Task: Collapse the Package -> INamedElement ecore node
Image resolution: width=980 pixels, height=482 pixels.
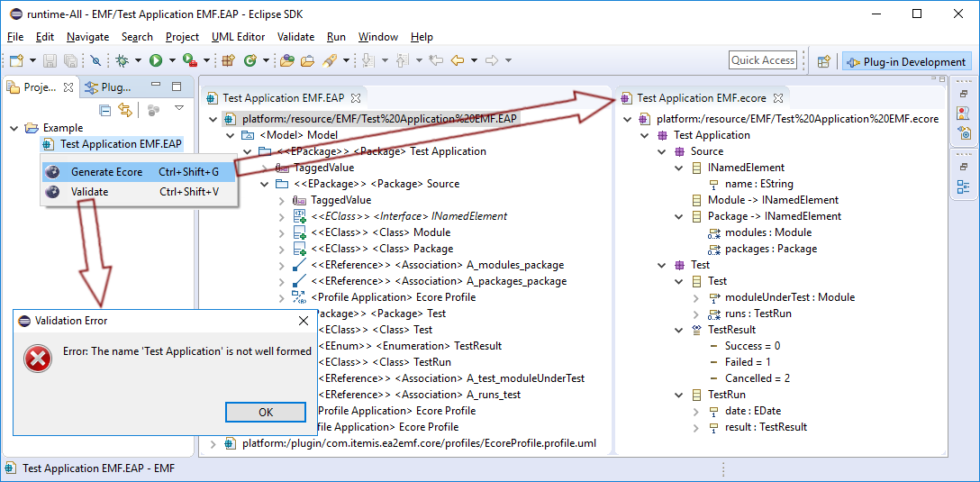Action: [679, 216]
